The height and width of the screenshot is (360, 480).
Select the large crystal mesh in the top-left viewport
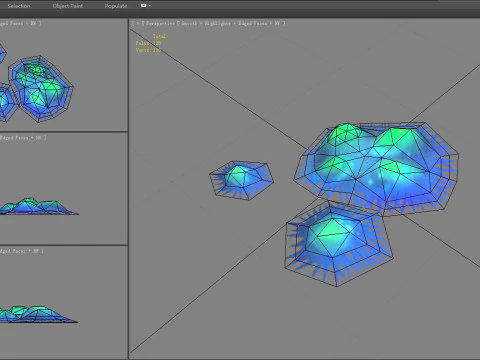pos(41,88)
